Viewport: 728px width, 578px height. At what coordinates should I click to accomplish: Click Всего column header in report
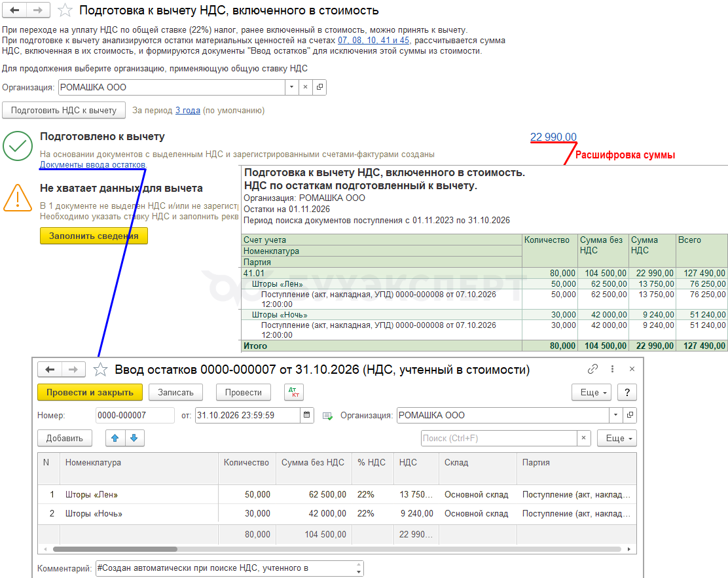point(702,250)
